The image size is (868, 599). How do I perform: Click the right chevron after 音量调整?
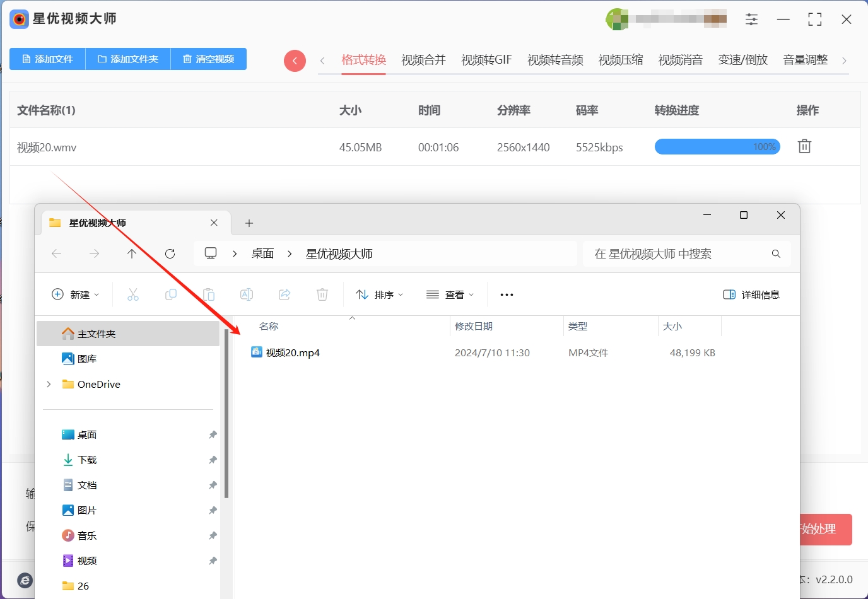(844, 61)
